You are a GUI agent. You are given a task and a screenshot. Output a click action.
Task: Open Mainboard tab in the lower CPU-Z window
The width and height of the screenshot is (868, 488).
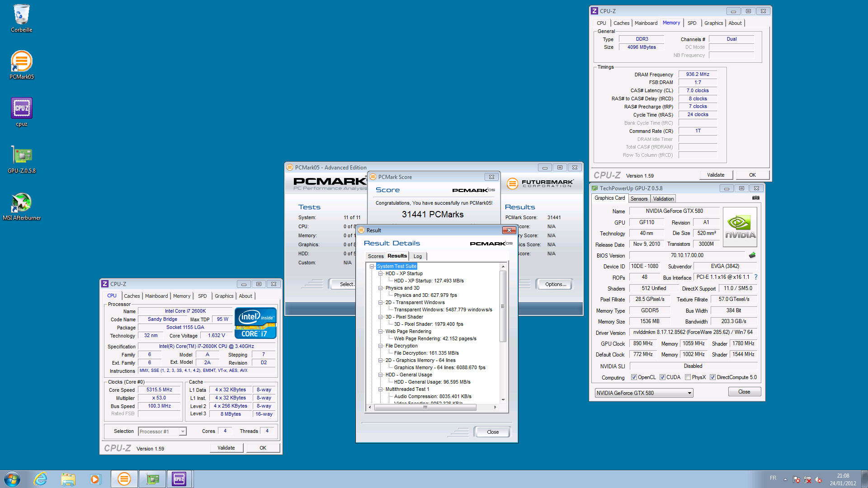click(x=156, y=296)
